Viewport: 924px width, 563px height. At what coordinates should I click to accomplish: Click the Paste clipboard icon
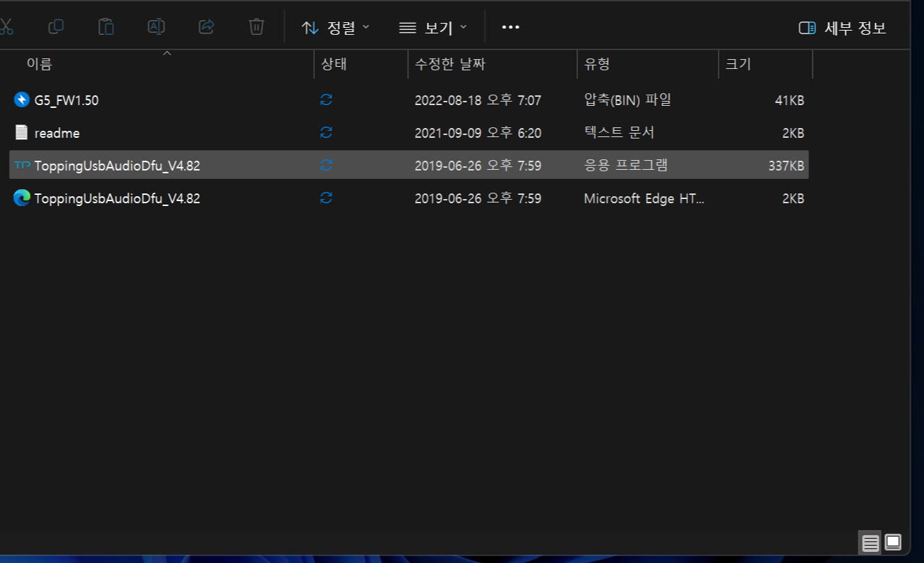point(106,27)
